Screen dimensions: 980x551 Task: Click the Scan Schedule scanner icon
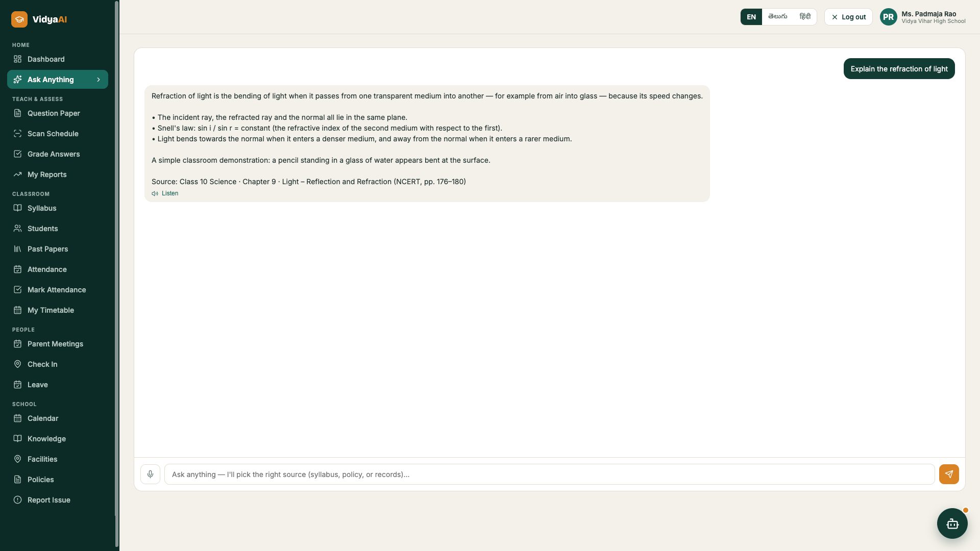pos(17,134)
